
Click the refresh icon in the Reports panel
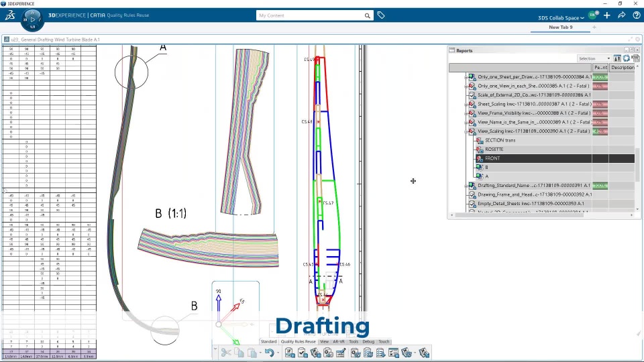[627, 59]
